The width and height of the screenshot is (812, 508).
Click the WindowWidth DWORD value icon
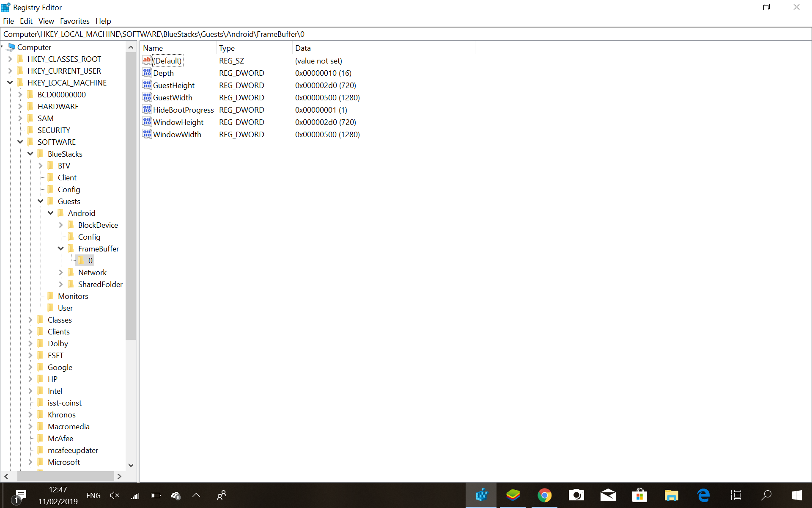[x=147, y=134]
